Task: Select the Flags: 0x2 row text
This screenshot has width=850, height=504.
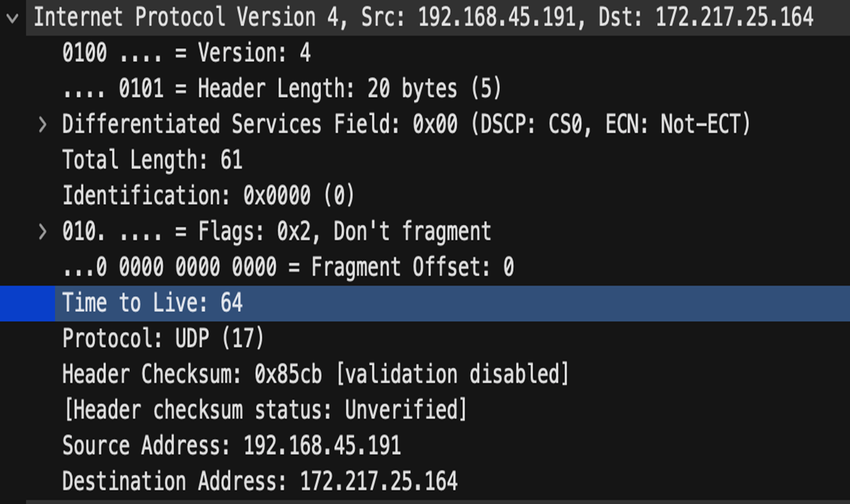Action: (x=276, y=232)
